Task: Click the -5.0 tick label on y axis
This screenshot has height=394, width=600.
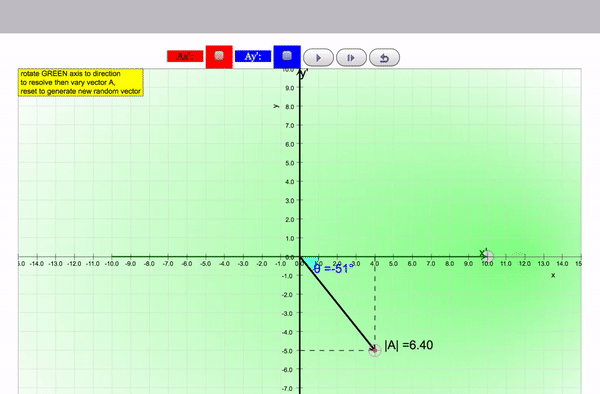Action: click(287, 351)
